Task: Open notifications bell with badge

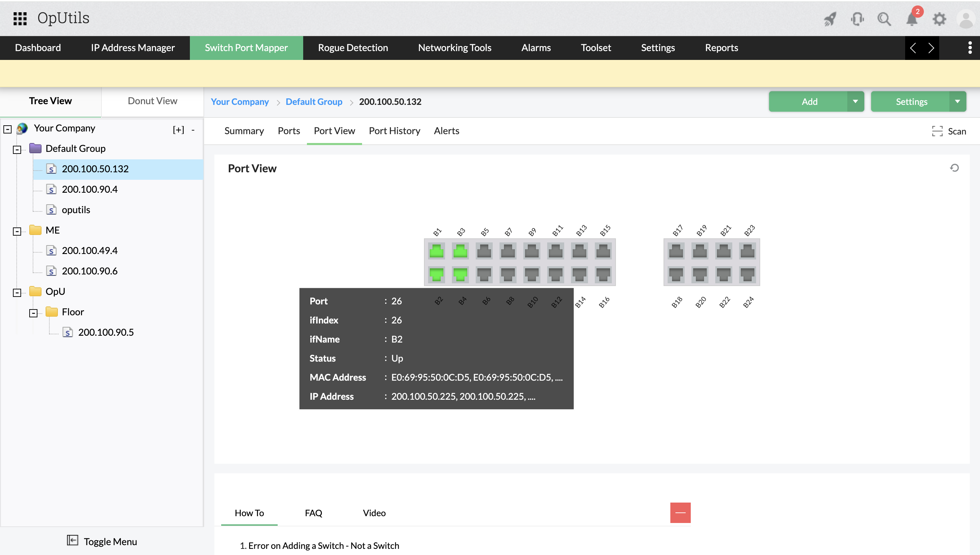Action: click(x=912, y=19)
